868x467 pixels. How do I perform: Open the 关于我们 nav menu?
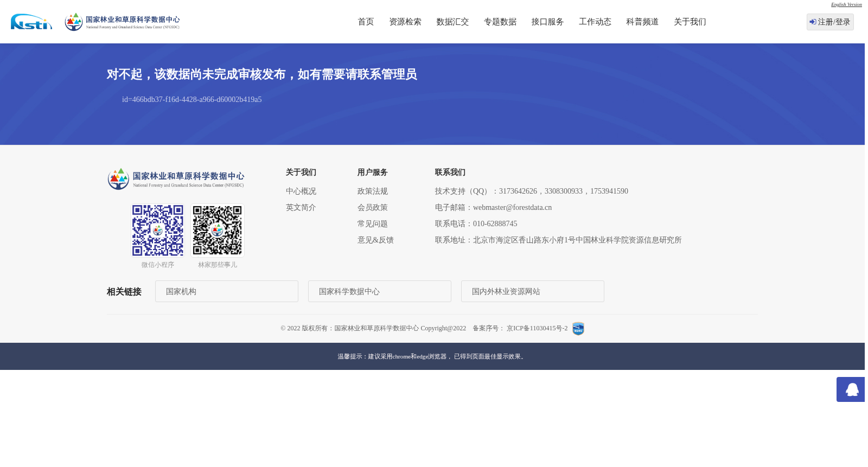690,22
